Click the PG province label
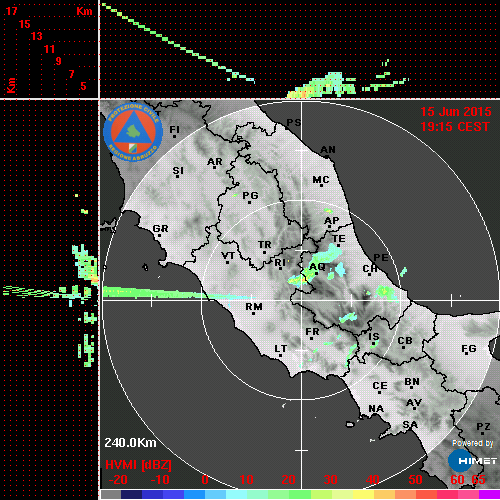500x500 pixels. pyautogui.click(x=250, y=195)
